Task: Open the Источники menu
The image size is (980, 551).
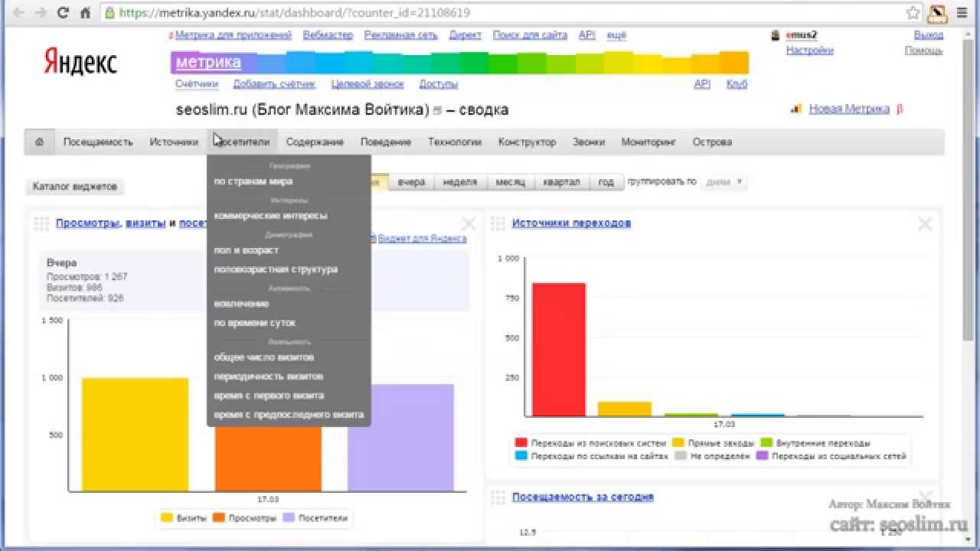Action: point(174,142)
